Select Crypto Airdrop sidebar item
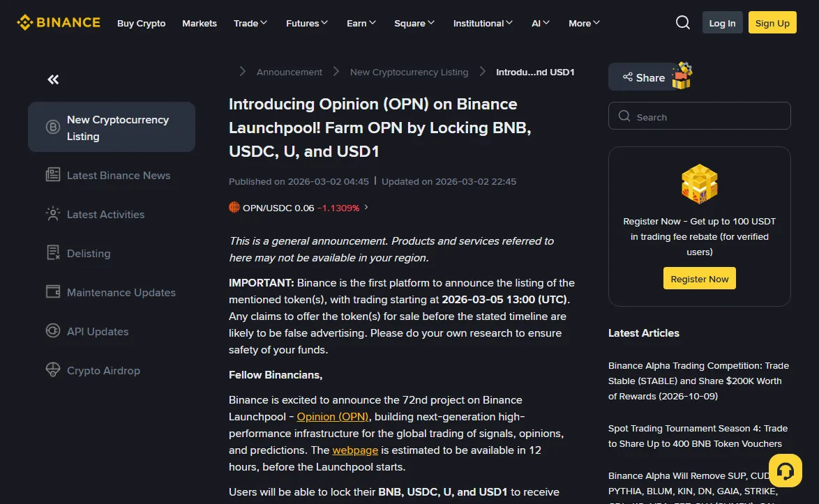 (111, 370)
